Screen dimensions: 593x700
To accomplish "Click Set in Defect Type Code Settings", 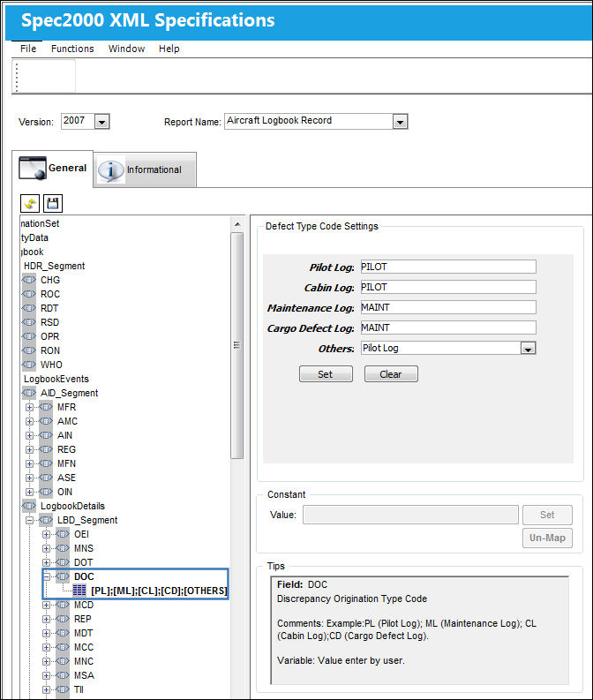I will coord(326,374).
